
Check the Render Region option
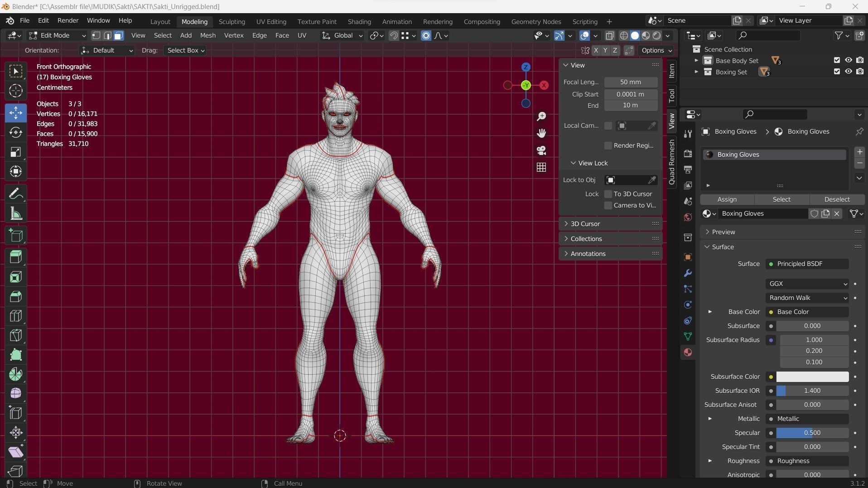(x=608, y=145)
